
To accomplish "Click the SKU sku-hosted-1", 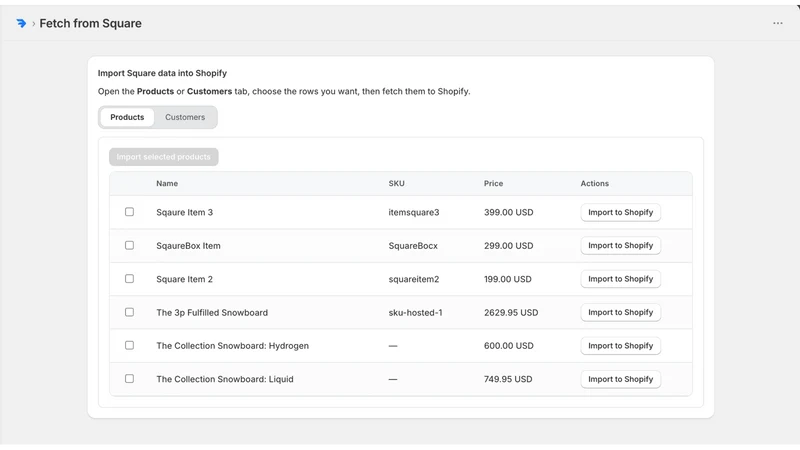I will (415, 312).
